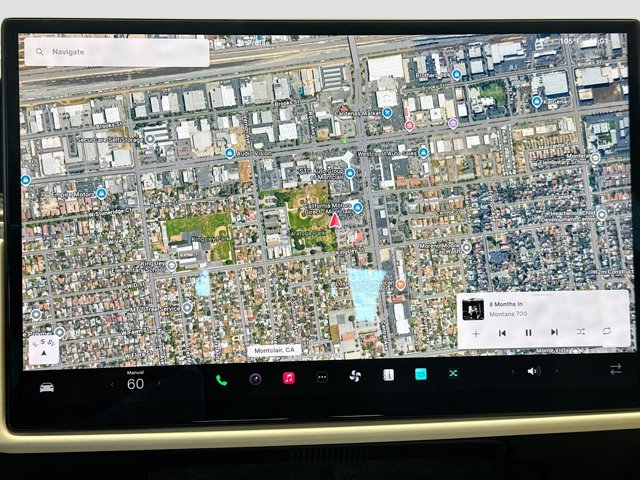
Task: Tap the drag handle on media card
Action: point(542,294)
